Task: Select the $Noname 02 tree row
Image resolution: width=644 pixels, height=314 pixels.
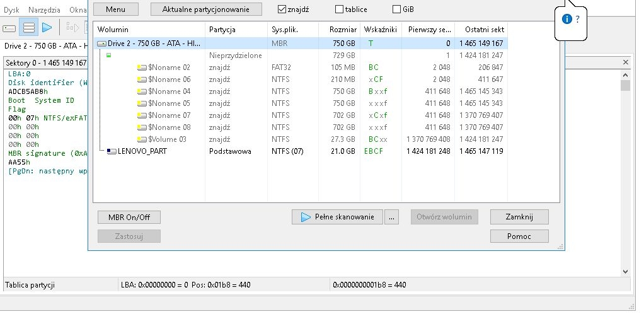Action: point(300,67)
